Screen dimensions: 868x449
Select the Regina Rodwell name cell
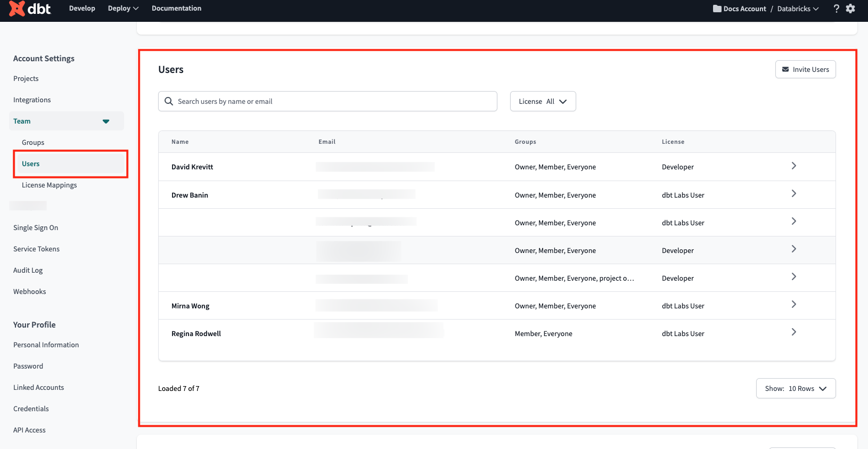(196, 333)
